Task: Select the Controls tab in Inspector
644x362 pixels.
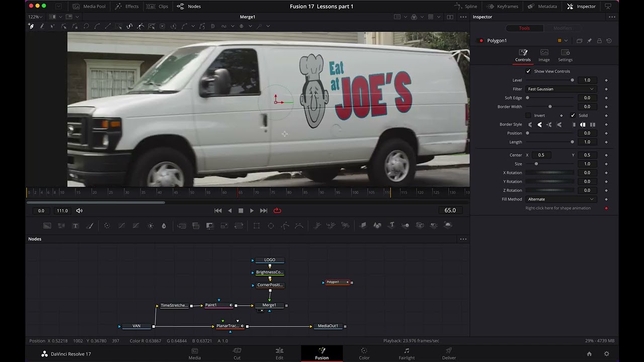Action: [x=523, y=55]
